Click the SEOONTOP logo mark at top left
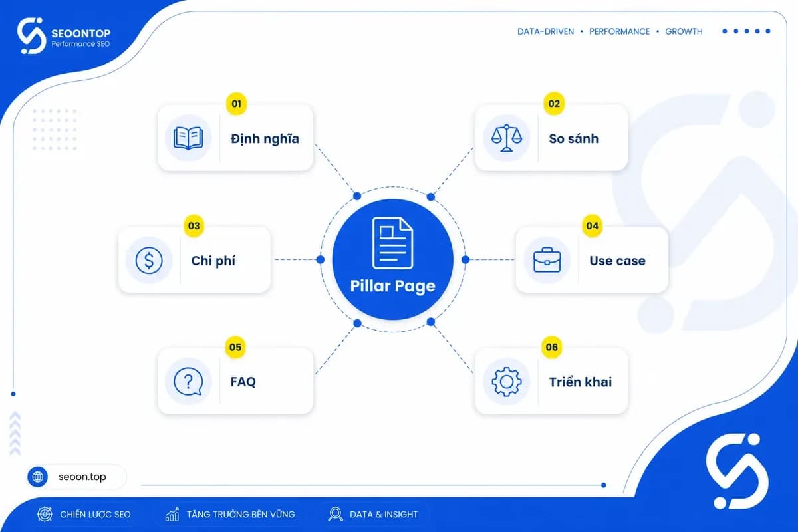Viewport: 798px width, 532px height. [31, 35]
